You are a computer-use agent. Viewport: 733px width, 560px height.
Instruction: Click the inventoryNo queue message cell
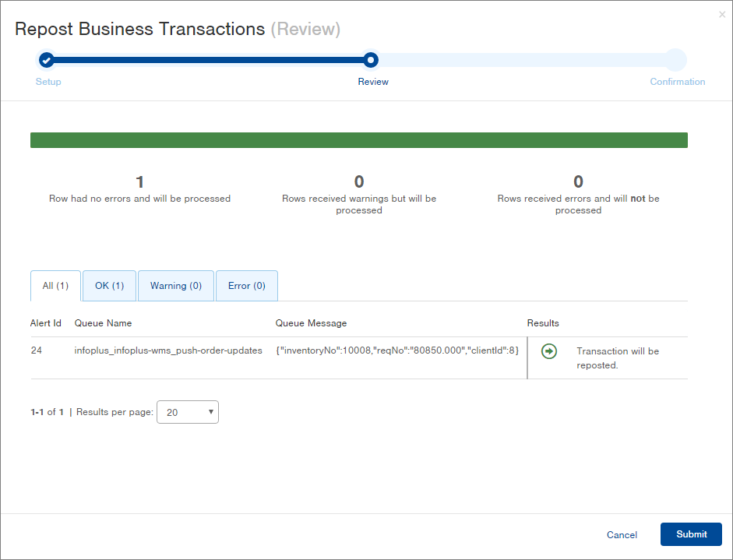click(x=397, y=350)
